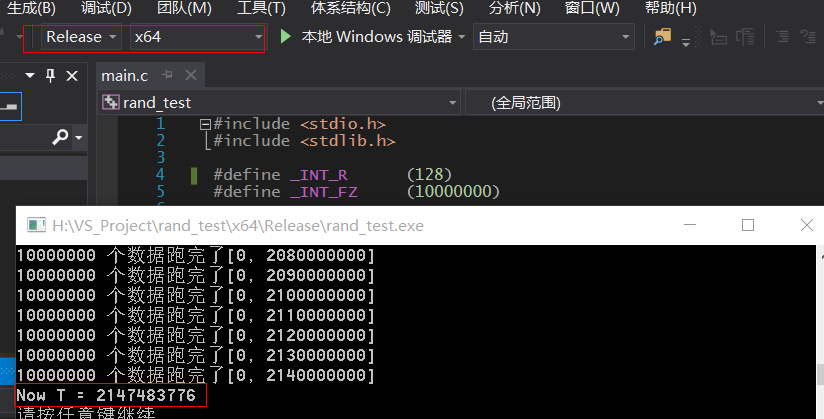This screenshot has width=824, height=419.
Task: Open the 生成(B) build menu
Action: 31,8
